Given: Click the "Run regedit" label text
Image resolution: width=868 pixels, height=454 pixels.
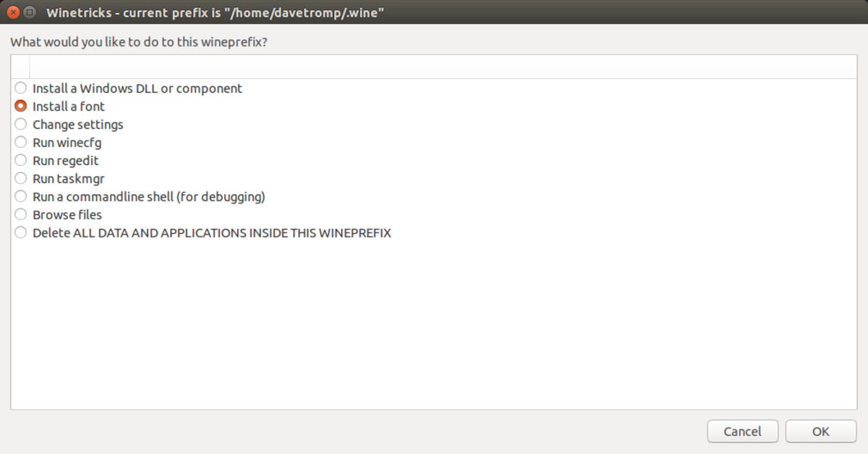Looking at the screenshot, I should pyautogui.click(x=65, y=160).
